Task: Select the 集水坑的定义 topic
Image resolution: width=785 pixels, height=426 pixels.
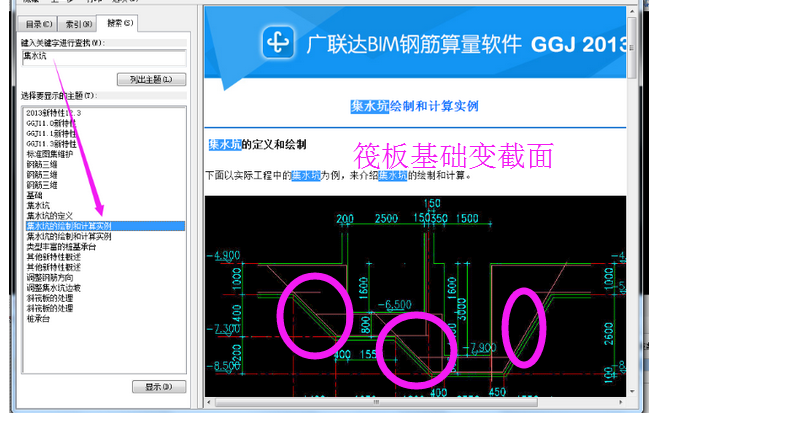Action: (50, 216)
